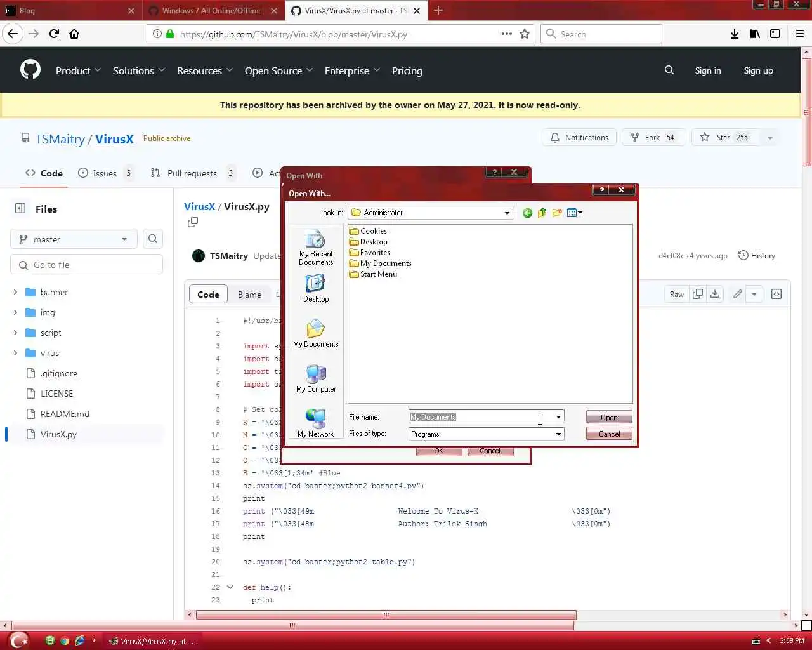Open the Pull requests tab
This screenshot has width=812, height=650.
(193, 173)
